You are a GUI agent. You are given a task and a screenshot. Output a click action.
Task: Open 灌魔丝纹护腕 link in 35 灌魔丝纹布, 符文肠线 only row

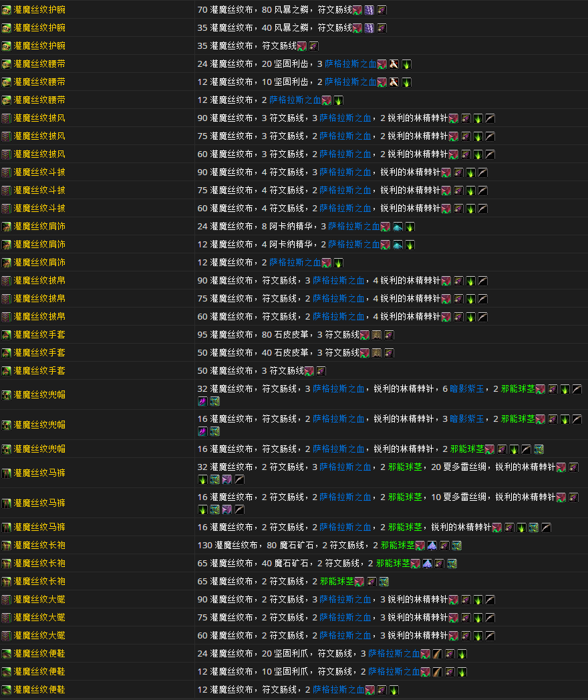coord(39,46)
